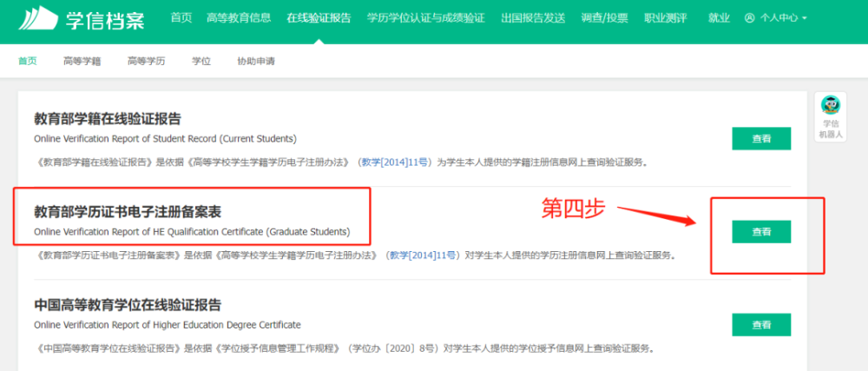Click the user avatar icon for 个人中心

click(750, 18)
